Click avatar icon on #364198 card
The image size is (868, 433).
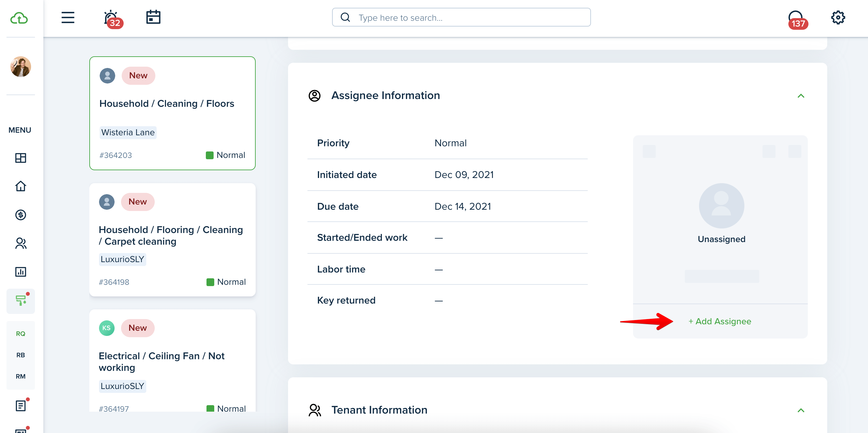click(106, 202)
